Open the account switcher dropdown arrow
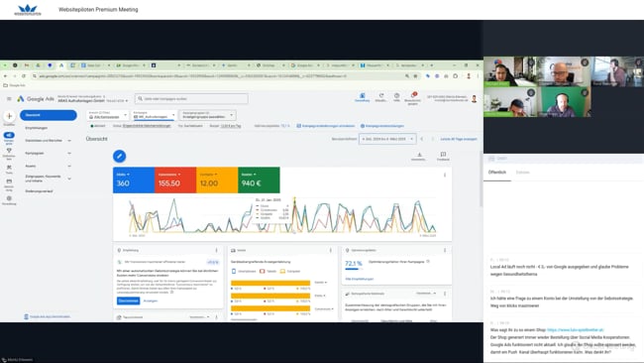 pyautogui.click(x=127, y=101)
